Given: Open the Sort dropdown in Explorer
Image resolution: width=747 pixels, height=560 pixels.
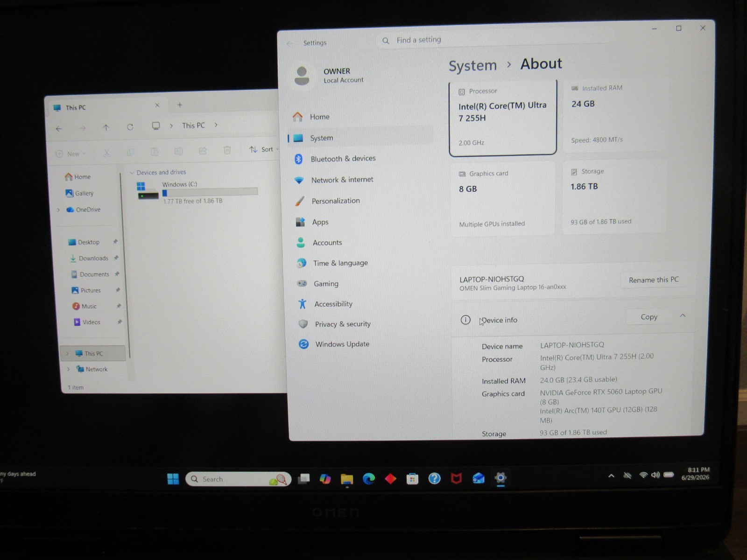Looking at the screenshot, I should (x=264, y=149).
